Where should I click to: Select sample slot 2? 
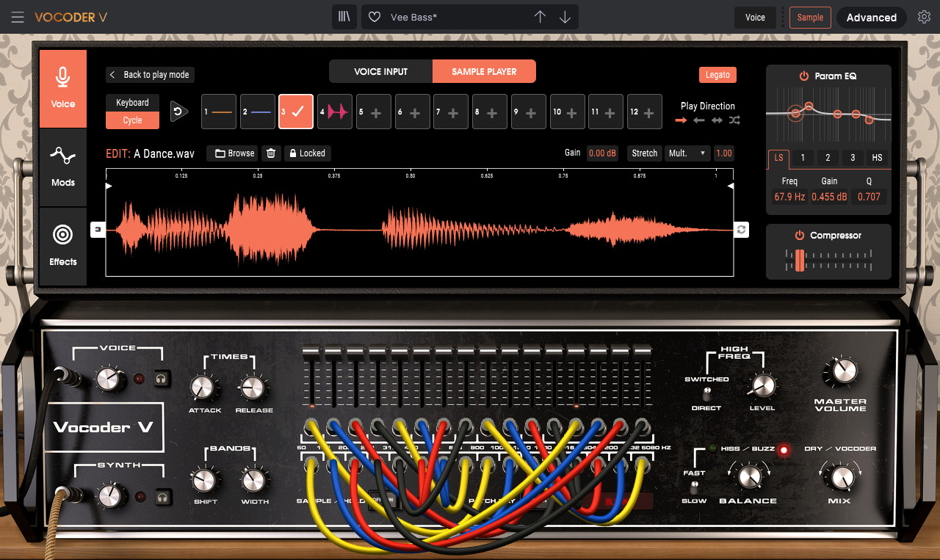click(x=258, y=112)
